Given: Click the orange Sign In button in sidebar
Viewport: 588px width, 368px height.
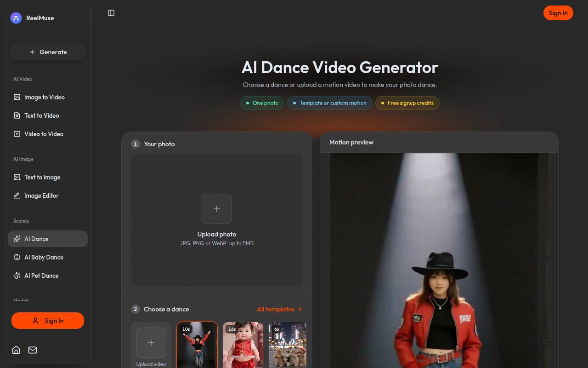Looking at the screenshot, I should click(48, 321).
